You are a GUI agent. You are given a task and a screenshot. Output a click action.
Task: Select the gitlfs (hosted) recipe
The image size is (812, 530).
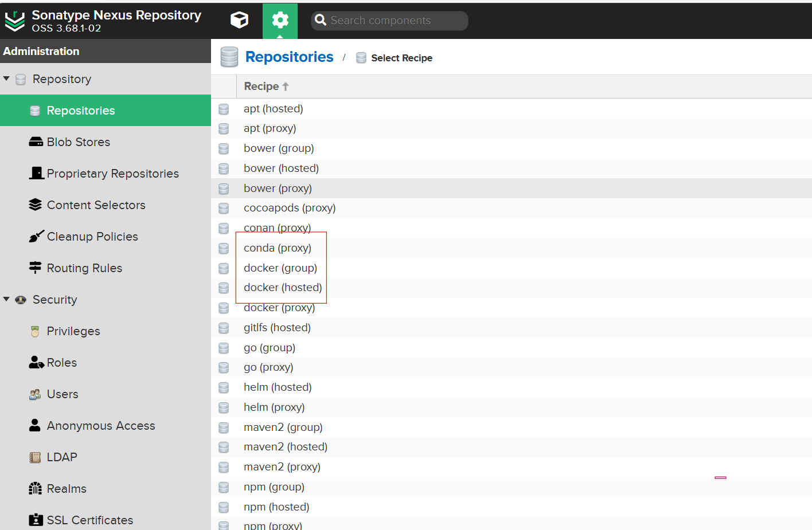pyautogui.click(x=512, y=328)
